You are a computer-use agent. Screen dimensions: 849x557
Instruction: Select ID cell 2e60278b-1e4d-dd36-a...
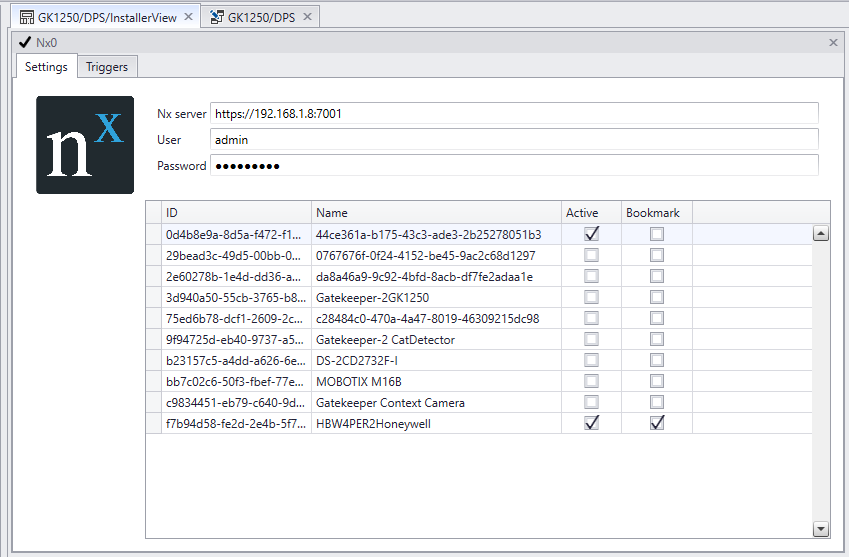click(236, 277)
